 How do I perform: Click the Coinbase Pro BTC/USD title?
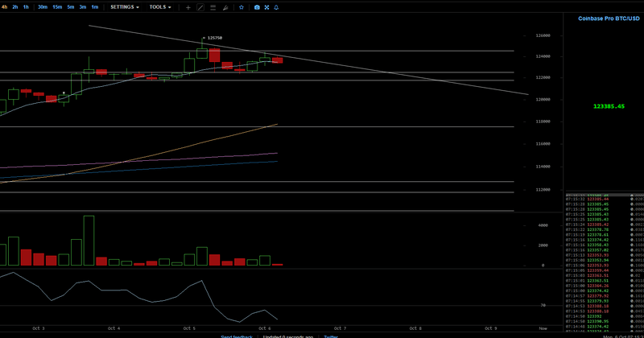tap(609, 19)
